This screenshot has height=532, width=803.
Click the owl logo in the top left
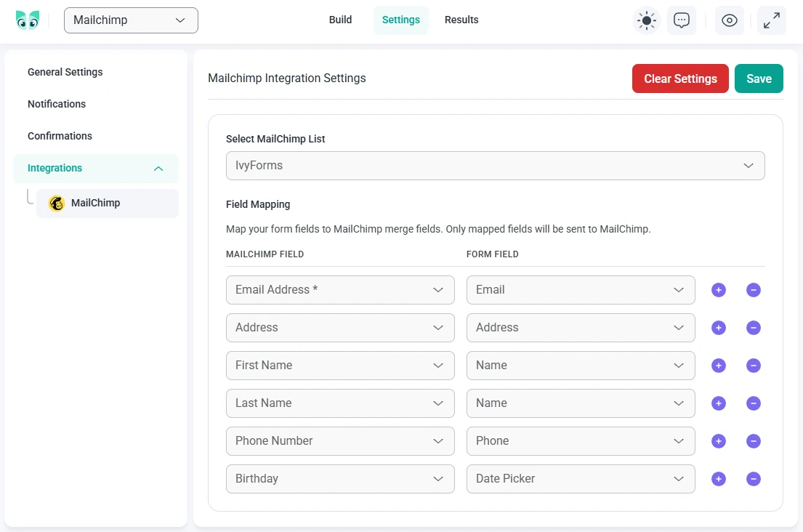point(28,19)
